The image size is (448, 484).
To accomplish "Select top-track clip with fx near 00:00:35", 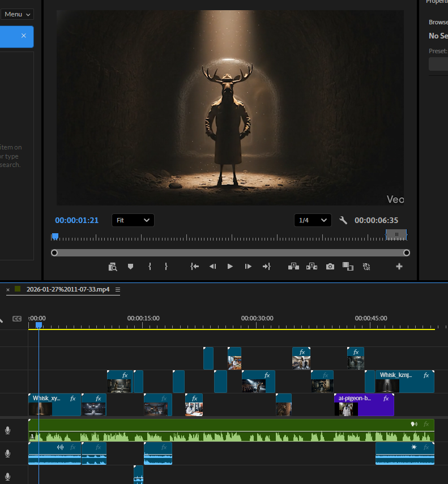I will 301,358.
